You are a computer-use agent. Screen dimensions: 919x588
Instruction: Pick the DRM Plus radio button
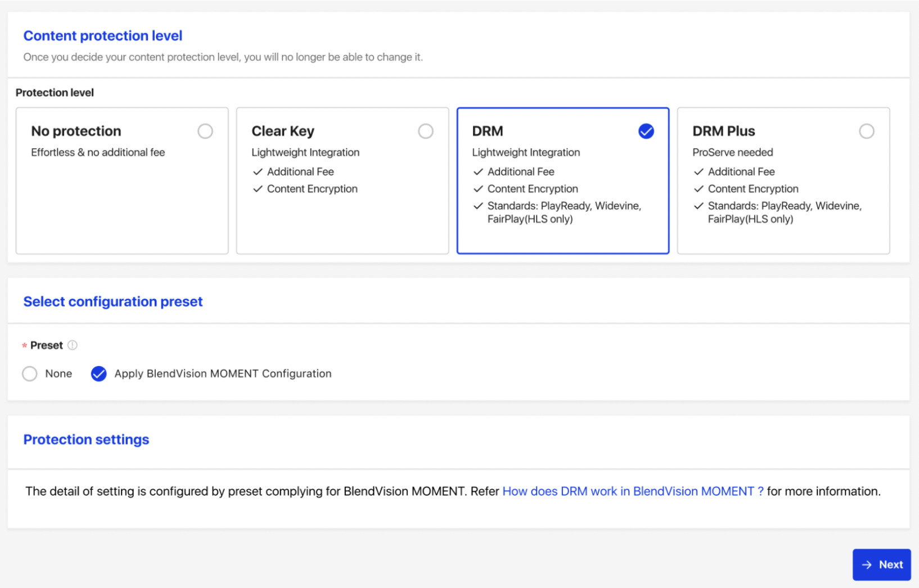point(867,132)
